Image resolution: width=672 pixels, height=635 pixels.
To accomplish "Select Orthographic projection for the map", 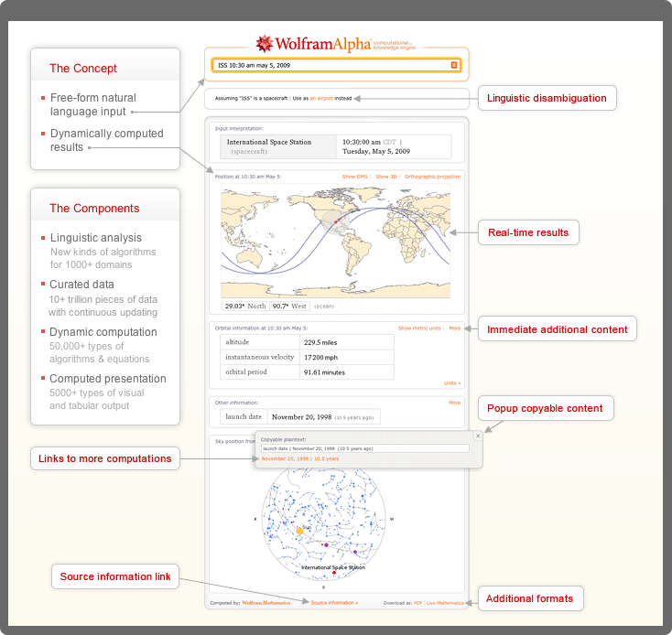I will click(432, 176).
